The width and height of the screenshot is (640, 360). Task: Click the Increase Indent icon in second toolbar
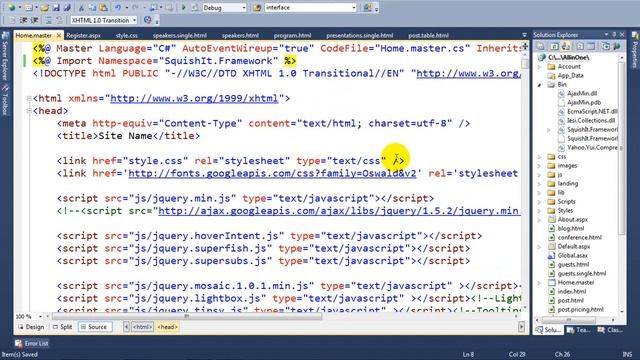point(35,20)
